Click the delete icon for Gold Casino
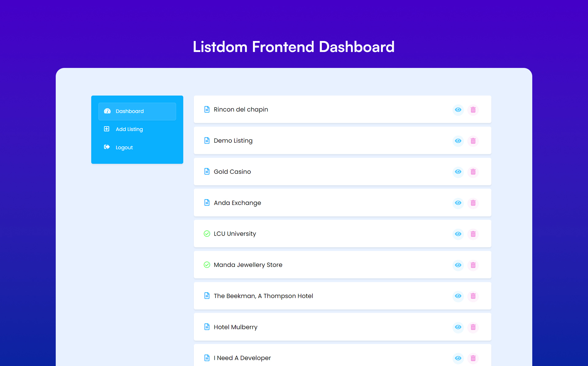The width and height of the screenshot is (588, 366). click(x=473, y=172)
